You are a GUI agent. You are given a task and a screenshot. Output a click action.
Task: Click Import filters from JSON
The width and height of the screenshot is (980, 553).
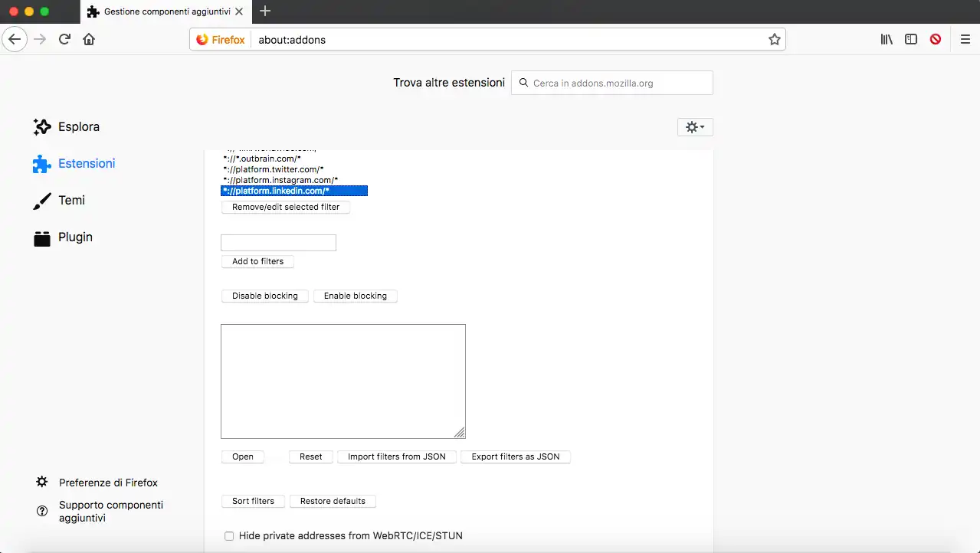coord(397,456)
